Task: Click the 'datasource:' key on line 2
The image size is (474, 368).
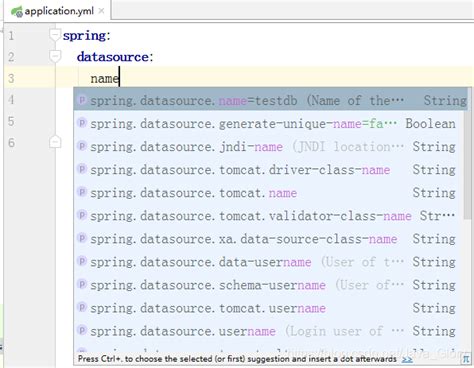Action: point(115,57)
